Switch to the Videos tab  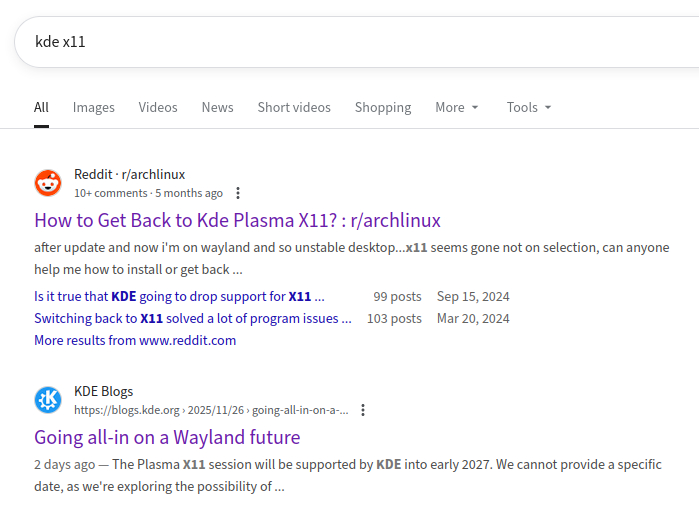click(158, 107)
